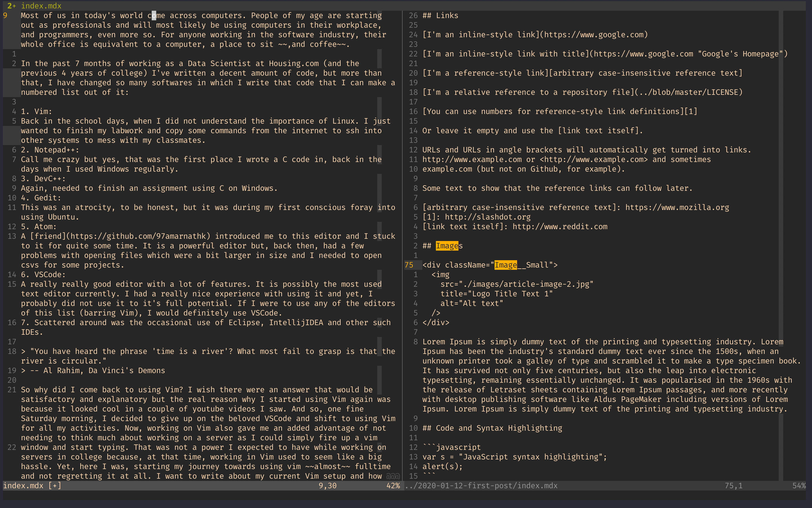Click the '</div>' closing tag
Viewport: 812px width, 508px height.
[436, 323]
